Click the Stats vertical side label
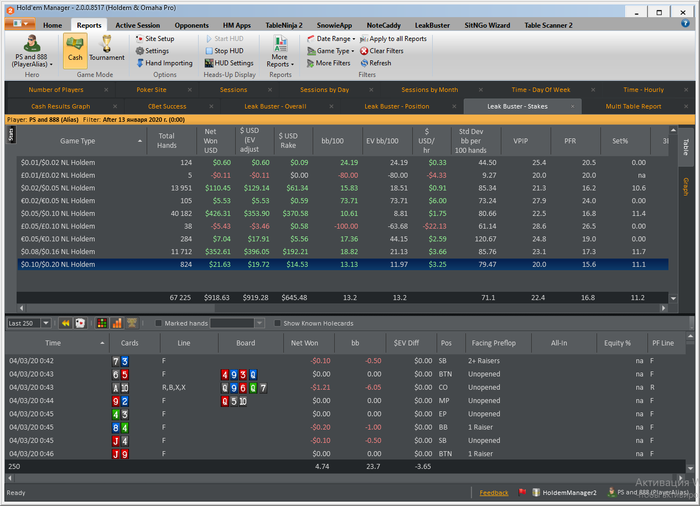The height and width of the screenshot is (506, 700). (x=12, y=135)
